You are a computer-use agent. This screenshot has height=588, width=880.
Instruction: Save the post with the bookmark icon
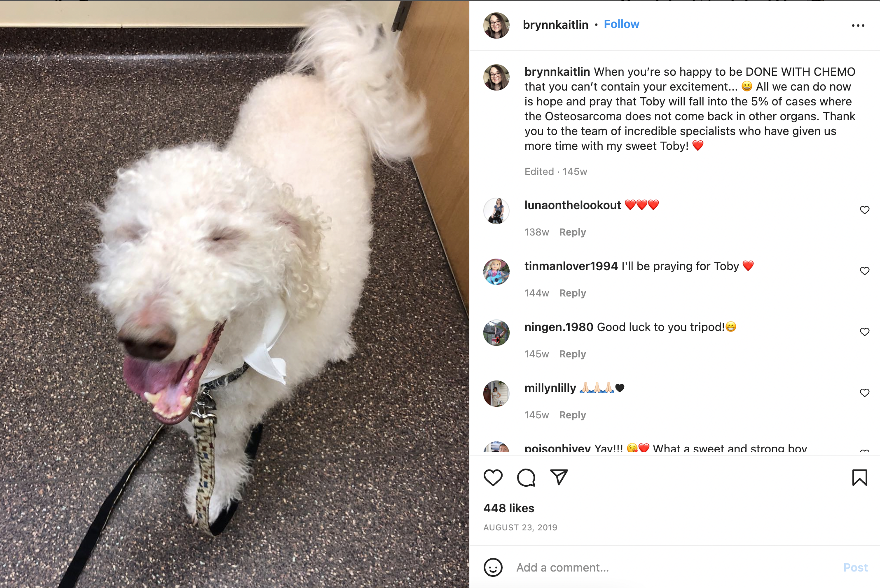click(859, 478)
